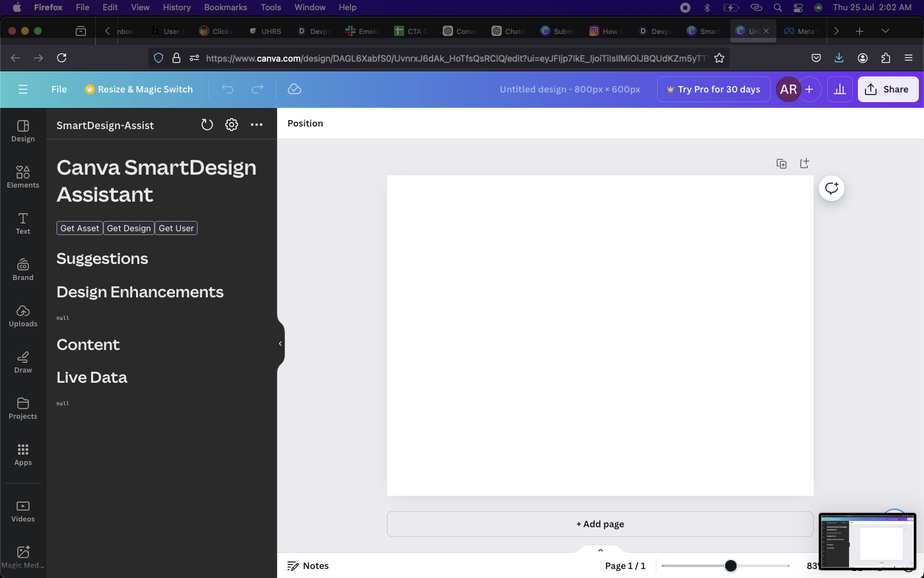Click the screenshot preview thumbnail
Image resolution: width=924 pixels, height=578 pixels.
click(868, 542)
